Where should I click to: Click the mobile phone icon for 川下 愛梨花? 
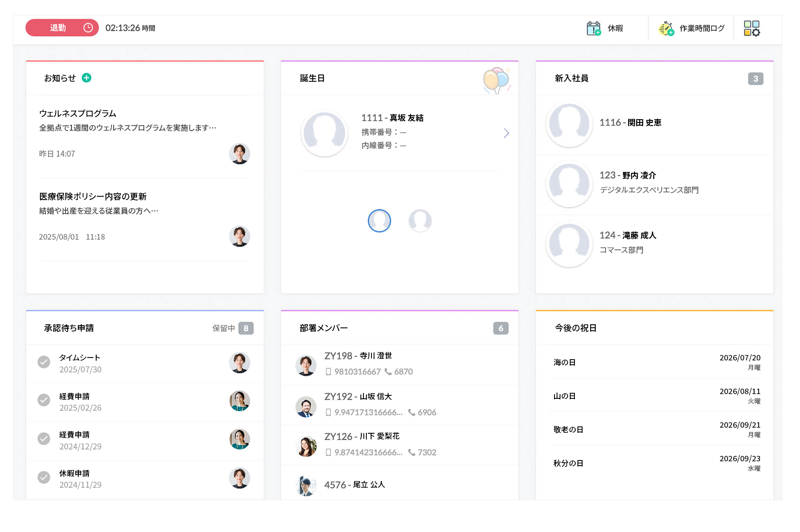(329, 452)
